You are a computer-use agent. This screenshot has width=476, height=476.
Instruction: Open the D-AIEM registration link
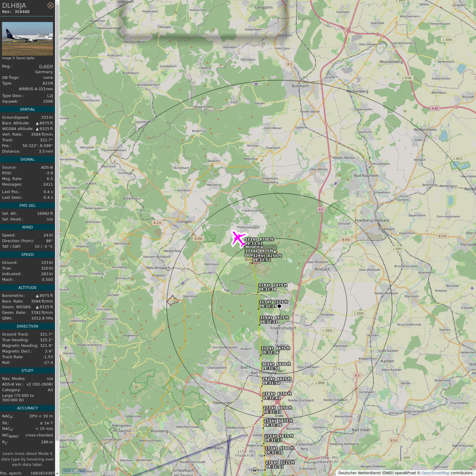pyautogui.click(x=46, y=66)
